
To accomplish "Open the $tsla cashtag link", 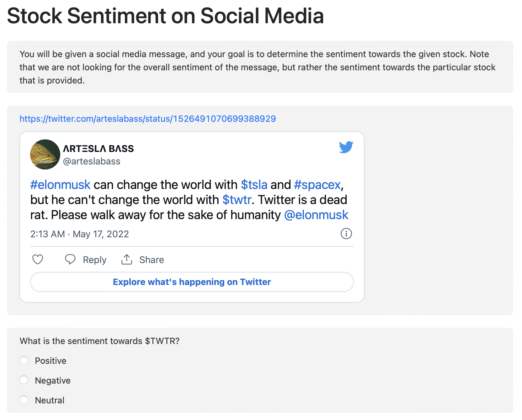I will coord(254,185).
